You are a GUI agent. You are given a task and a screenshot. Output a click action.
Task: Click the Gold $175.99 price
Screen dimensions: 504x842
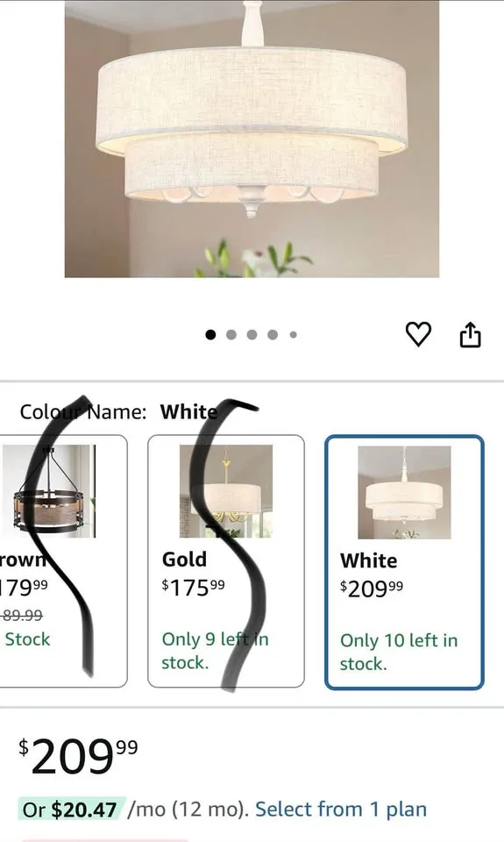pyautogui.click(x=193, y=587)
